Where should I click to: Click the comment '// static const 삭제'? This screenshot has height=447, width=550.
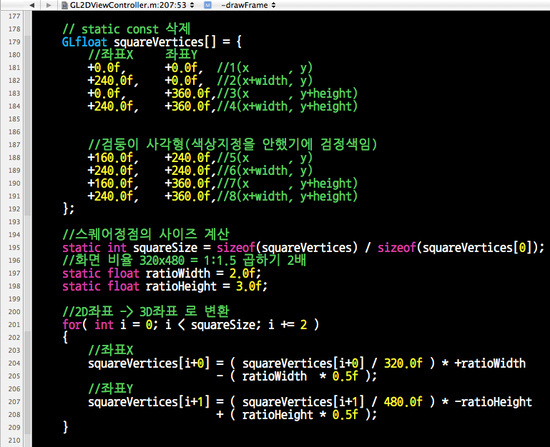[x=126, y=29]
